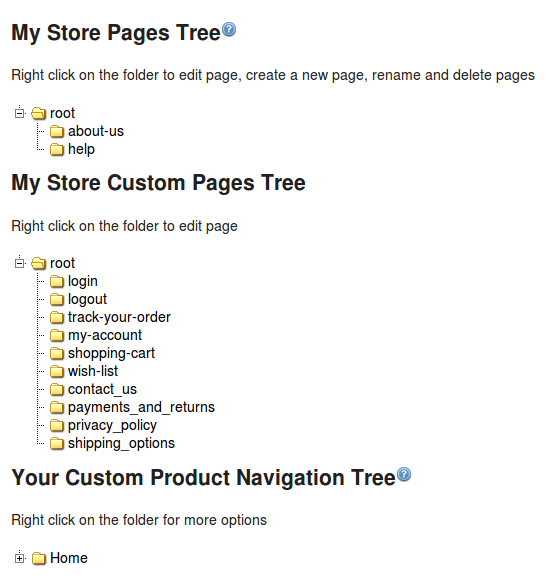Viewport: 546px width, 588px height.
Task: Collapse root in Custom Pages Tree
Action: coord(20,263)
